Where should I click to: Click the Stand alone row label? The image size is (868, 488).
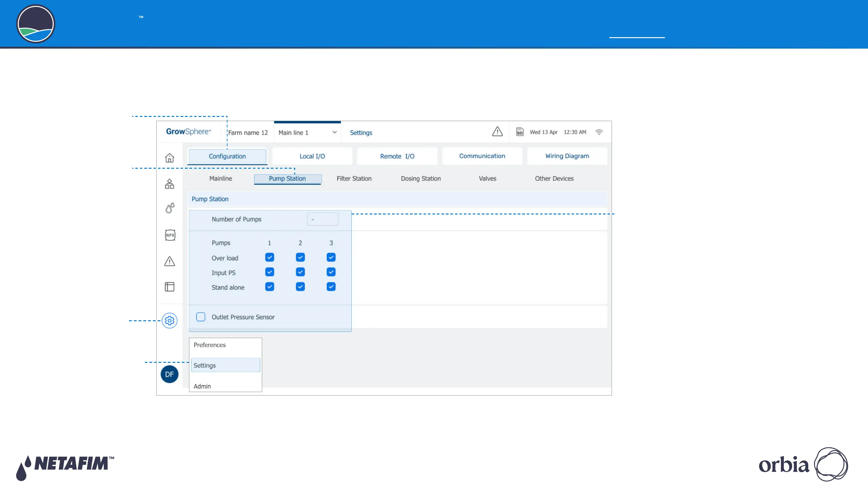click(228, 288)
